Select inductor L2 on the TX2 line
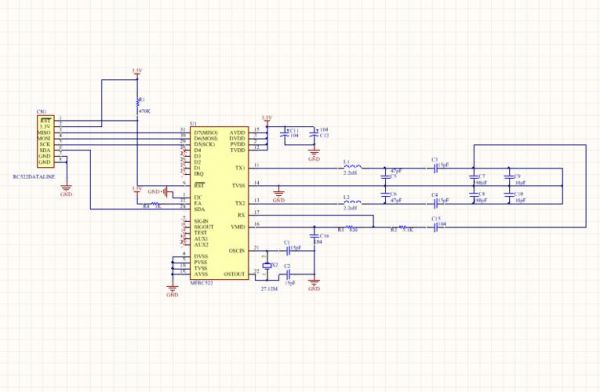Image resolution: width=600 pixels, height=392 pixels. click(352, 203)
